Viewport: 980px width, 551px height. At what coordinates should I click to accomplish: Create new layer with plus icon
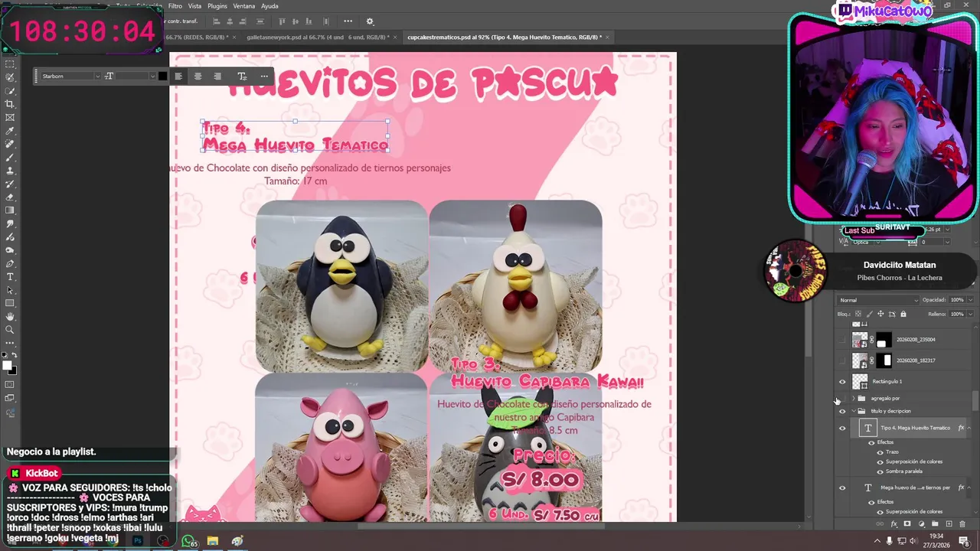949,524
